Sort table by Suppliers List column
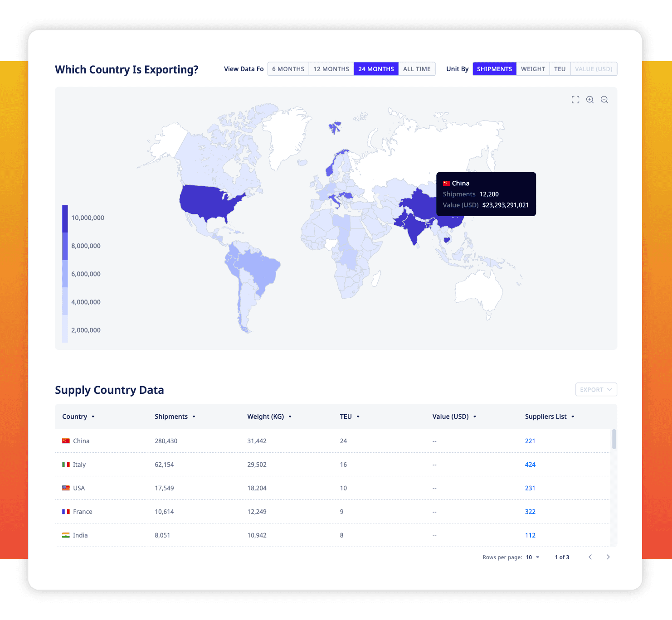The image size is (672, 620). pos(550,417)
